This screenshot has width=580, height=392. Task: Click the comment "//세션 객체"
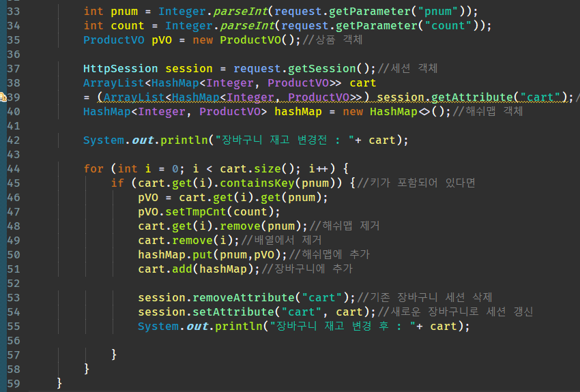click(407, 68)
